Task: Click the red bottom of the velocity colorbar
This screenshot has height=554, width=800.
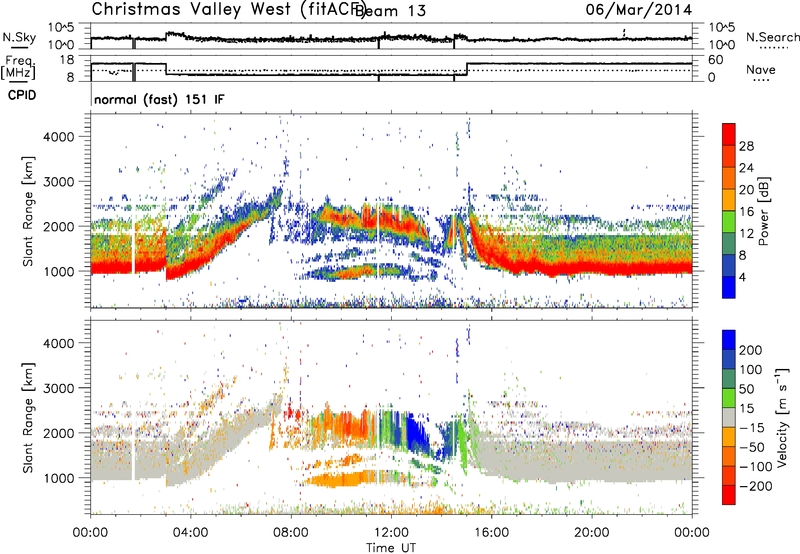Action: (729, 495)
